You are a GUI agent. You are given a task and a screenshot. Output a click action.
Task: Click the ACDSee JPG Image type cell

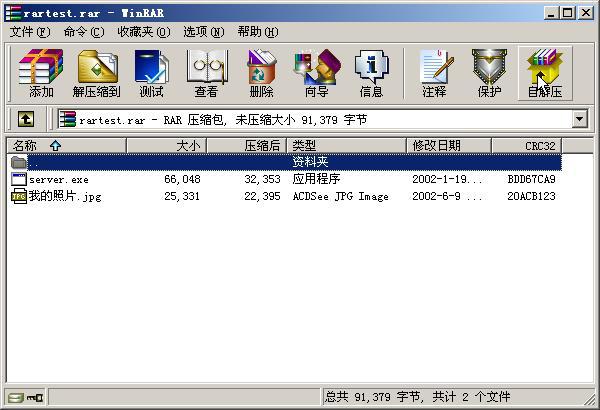coord(341,196)
